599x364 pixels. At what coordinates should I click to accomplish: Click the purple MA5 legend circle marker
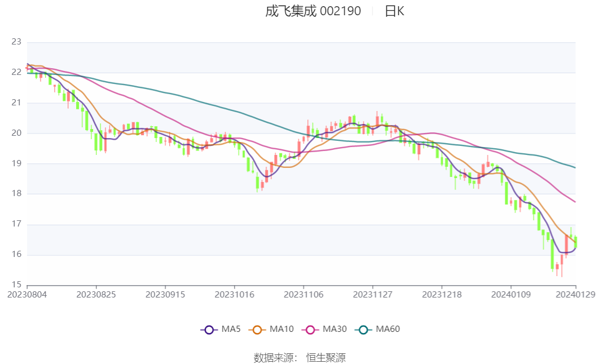[x=209, y=330]
